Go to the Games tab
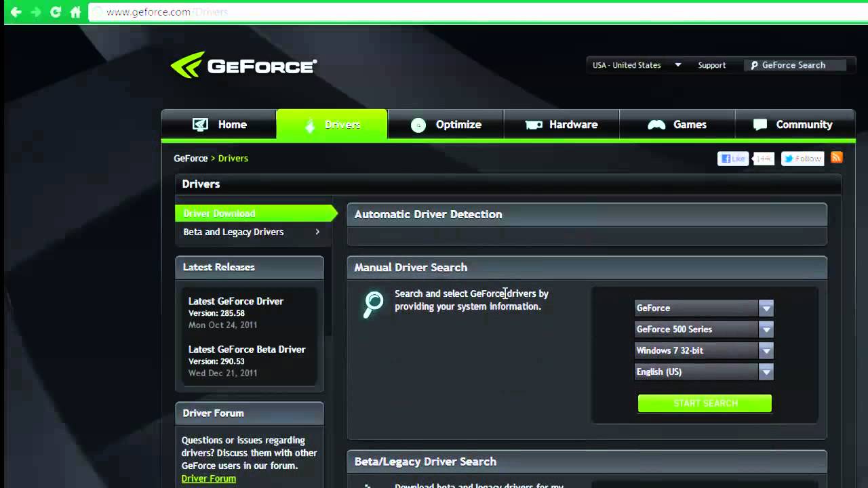868x488 pixels. (x=677, y=125)
